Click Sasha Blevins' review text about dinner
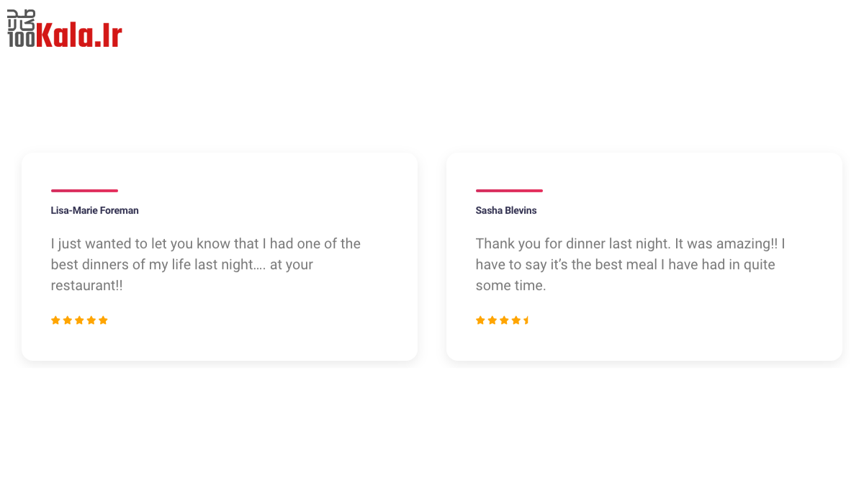 tap(630, 264)
